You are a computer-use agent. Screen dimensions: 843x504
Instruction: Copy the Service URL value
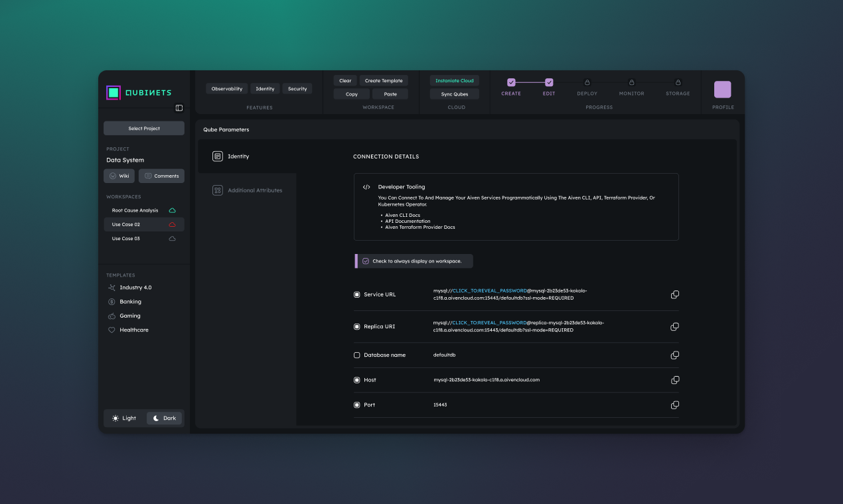tap(675, 294)
